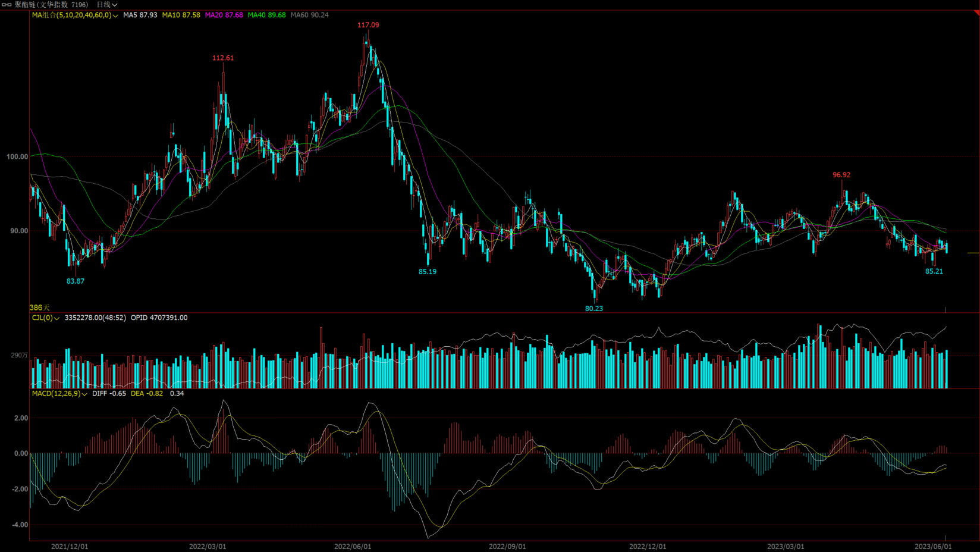Click the -4.00 MACD axis label

19,525
